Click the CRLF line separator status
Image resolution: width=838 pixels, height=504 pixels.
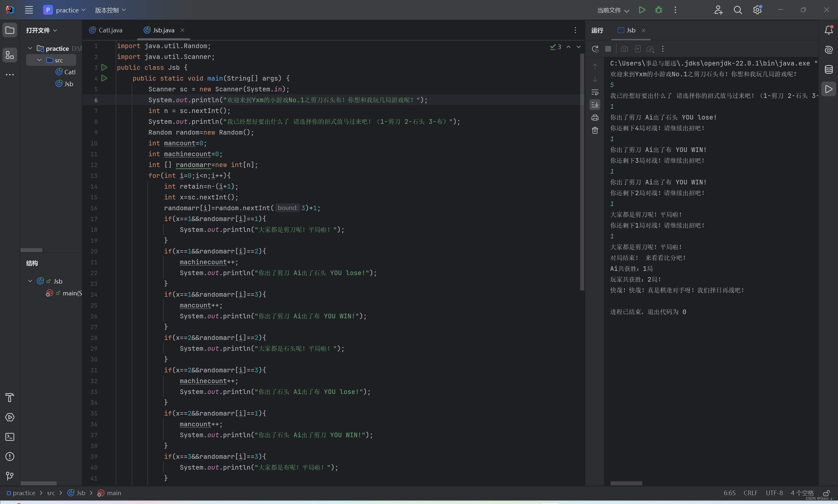750,493
